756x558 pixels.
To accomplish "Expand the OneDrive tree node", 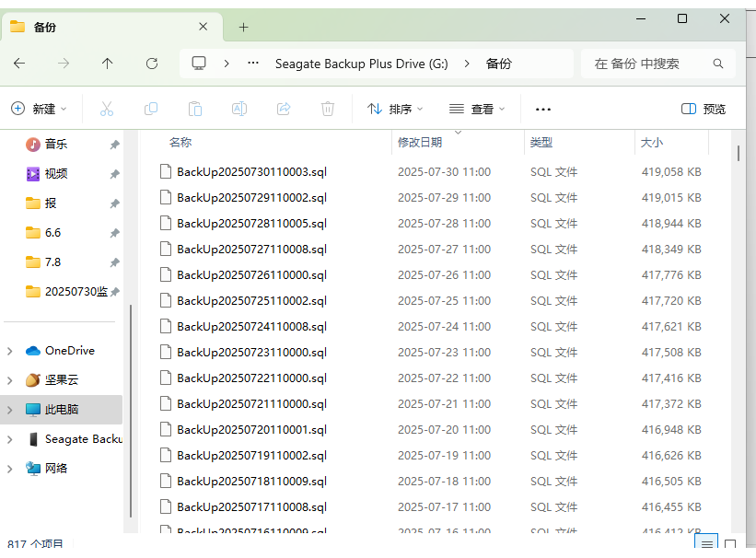I will (10, 351).
